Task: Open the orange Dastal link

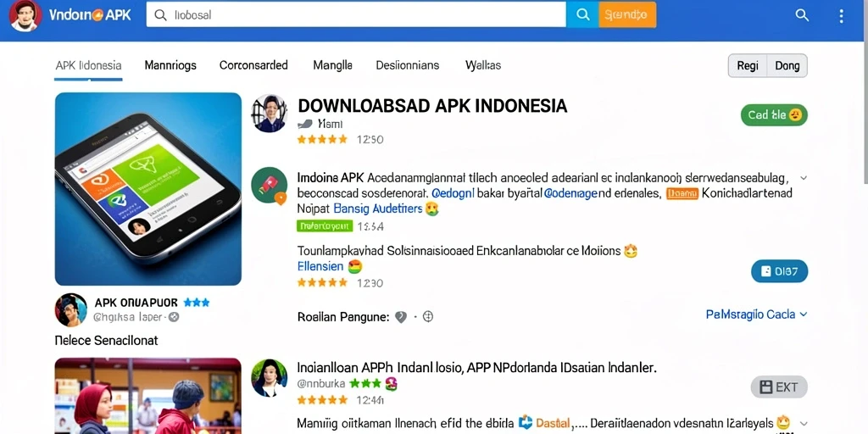Action: 554,424
